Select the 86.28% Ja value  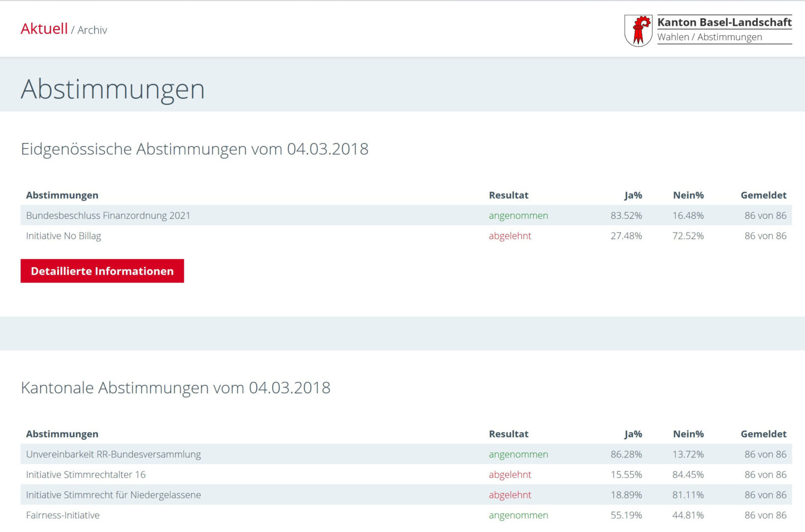coord(626,454)
